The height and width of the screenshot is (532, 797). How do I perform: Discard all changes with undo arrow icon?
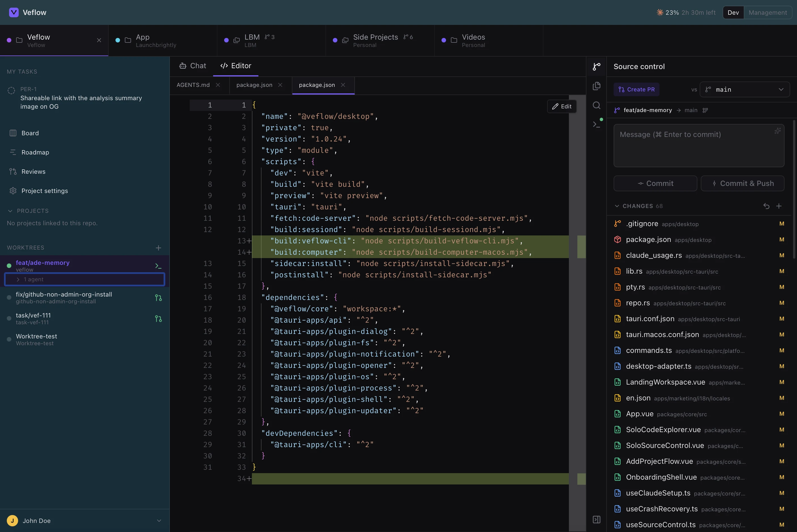(x=766, y=206)
